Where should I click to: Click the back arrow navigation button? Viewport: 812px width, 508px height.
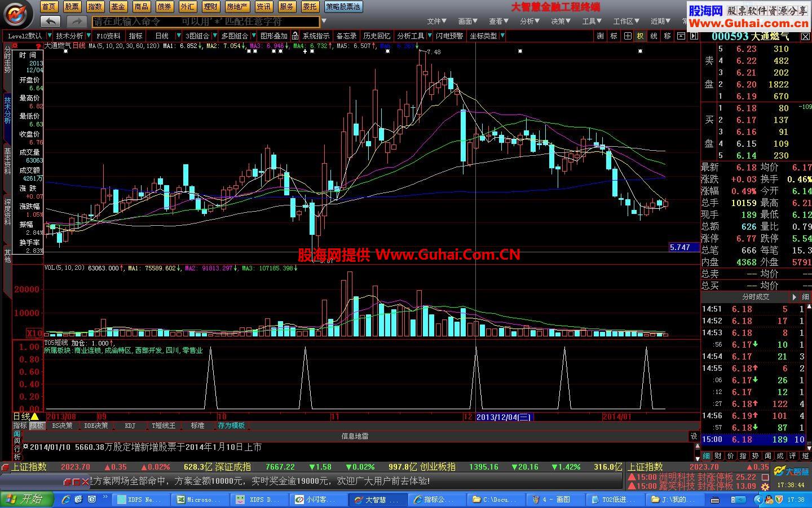click(50, 21)
